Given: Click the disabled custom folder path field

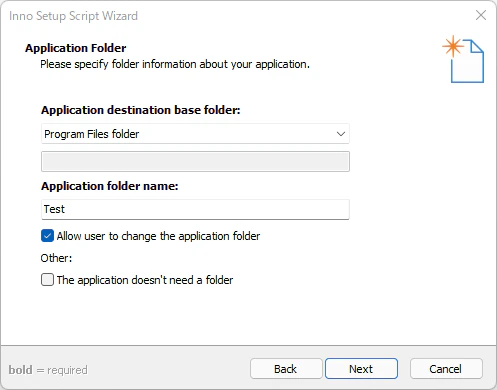Looking at the screenshot, I should click(195, 162).
